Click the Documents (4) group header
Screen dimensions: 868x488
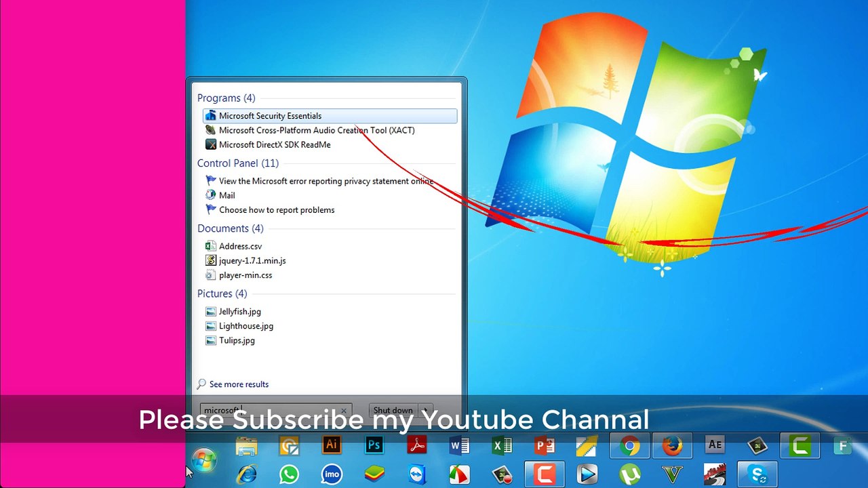(x=231, y=228)
